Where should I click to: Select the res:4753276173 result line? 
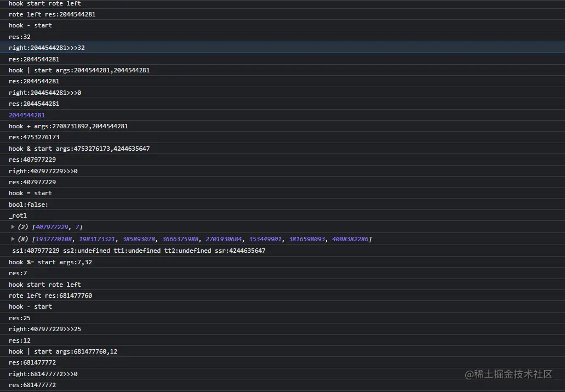pos(34,137)
